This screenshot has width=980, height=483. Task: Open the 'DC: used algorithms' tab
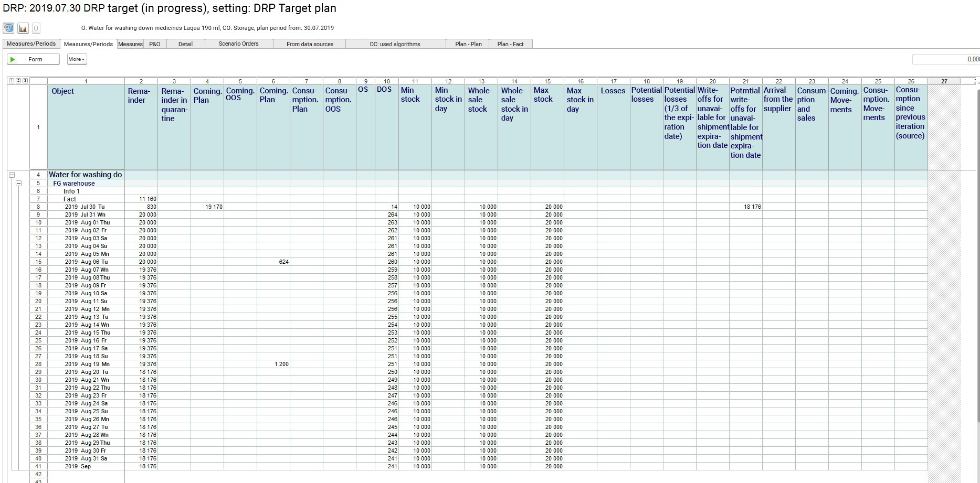click(x=395, y=44)
